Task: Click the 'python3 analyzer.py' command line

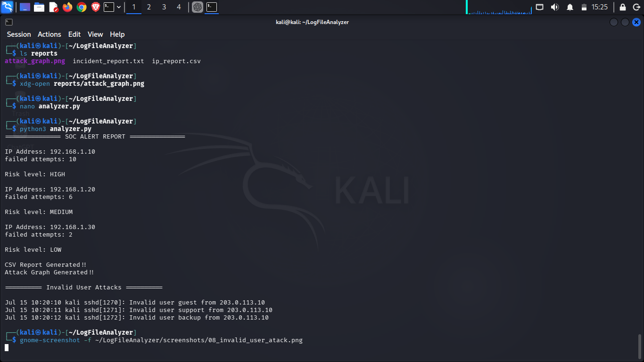Action: (56, 129)
